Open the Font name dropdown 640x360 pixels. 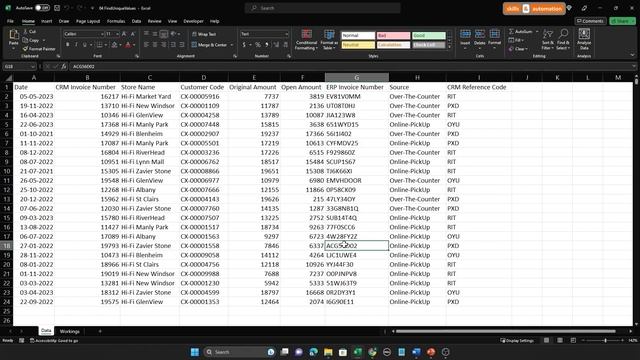[x=102, y=34]
